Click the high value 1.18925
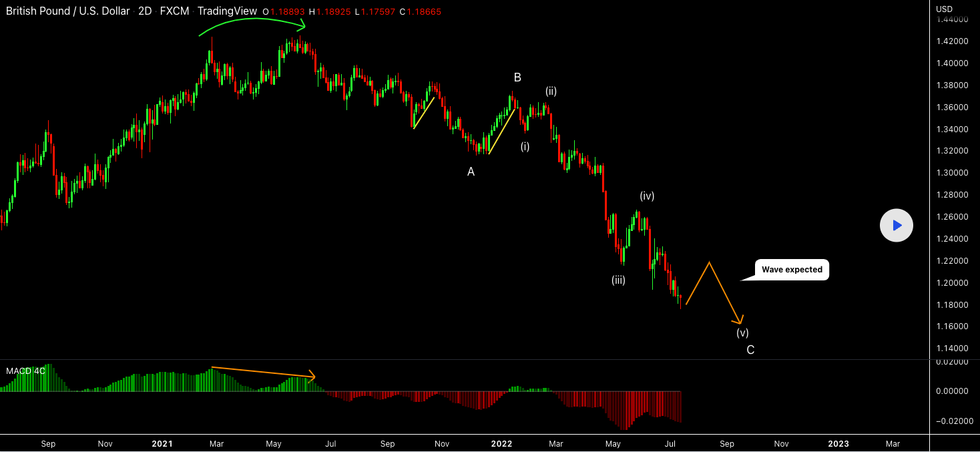 coord(334,12)
